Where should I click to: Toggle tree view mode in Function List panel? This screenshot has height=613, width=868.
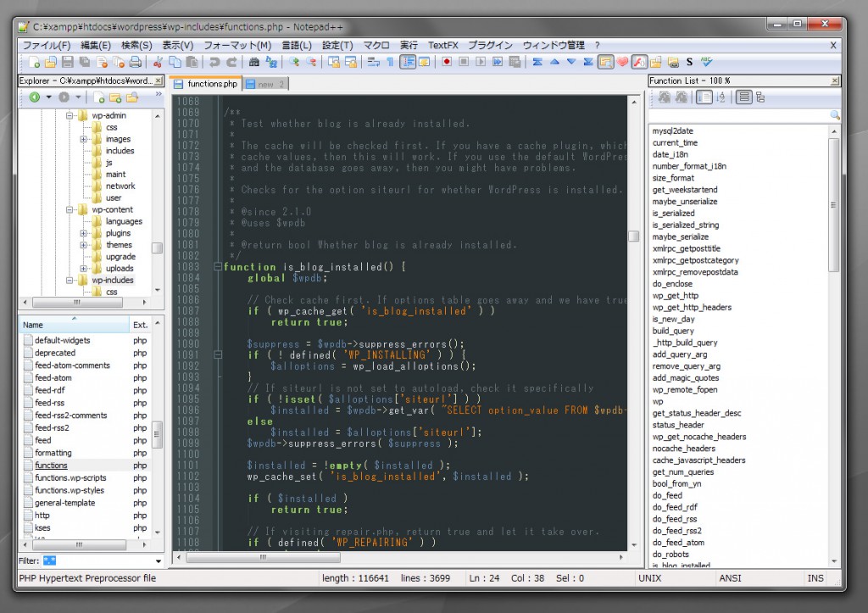pos(760,98)
